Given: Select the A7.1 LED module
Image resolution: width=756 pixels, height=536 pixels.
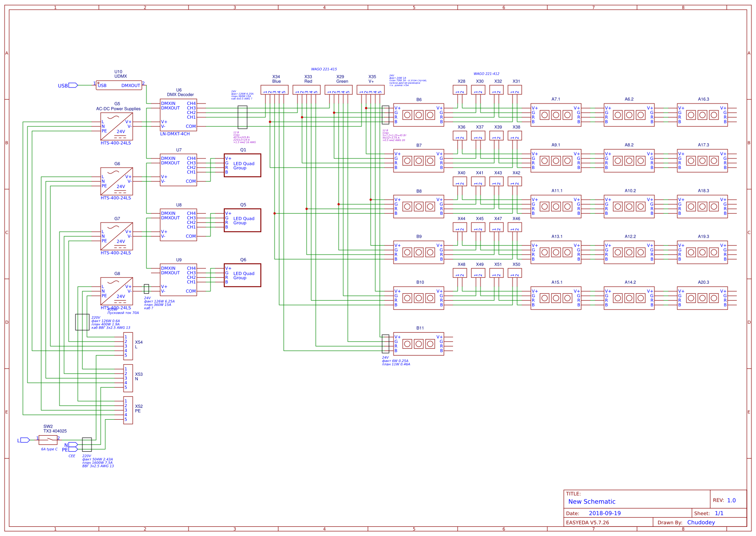Looking at the screenshot, I should coord(556,115).
